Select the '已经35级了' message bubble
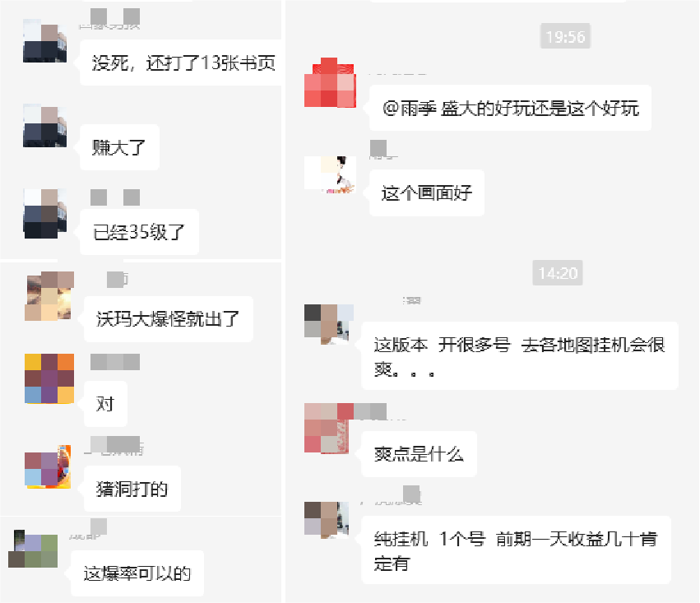Viewport: 700px width, 603px height. point(139,232)
